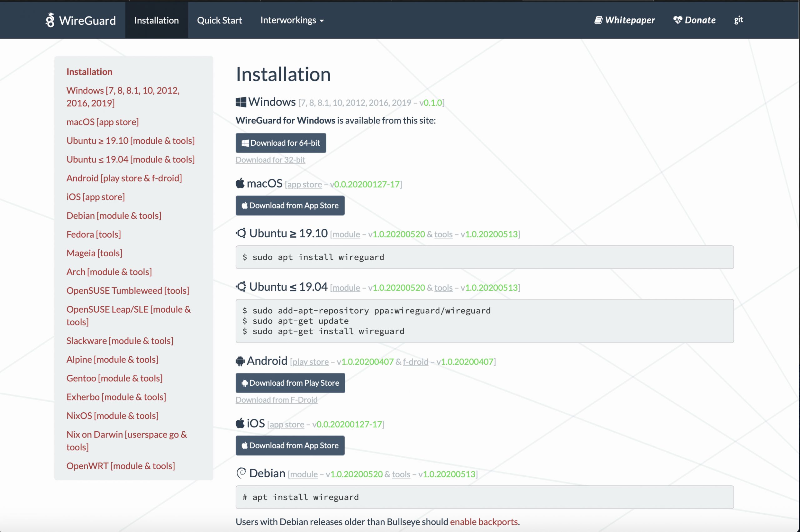Select Ubuntu ≥ 19.10 sidebar entry
This screenshot has height=532, width=800.
pyautogui.click(x=131, y=140)
